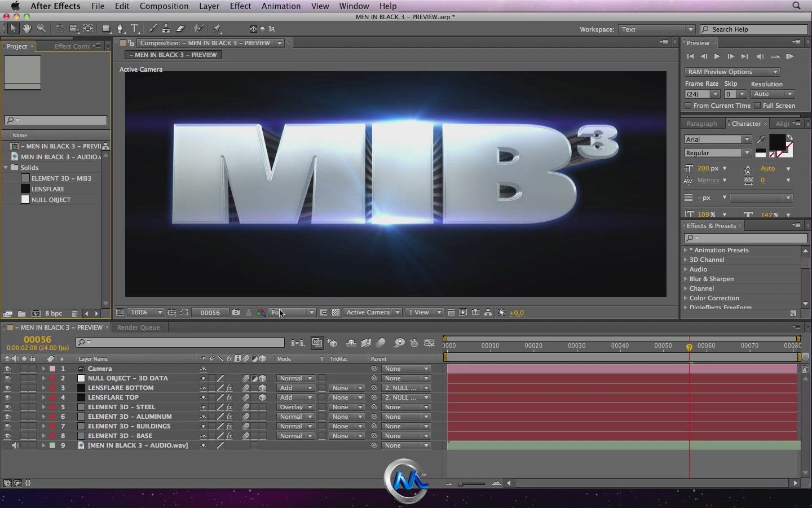Viewport: 812px width, 508px height.
Task: Select the Horizontal Type tool
Action: tap(135, 28)
